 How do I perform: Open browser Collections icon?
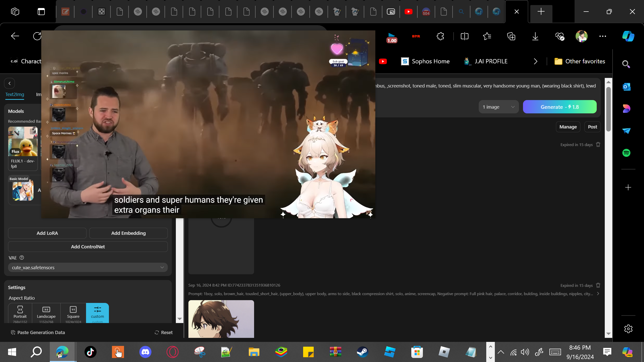(511, 36)
